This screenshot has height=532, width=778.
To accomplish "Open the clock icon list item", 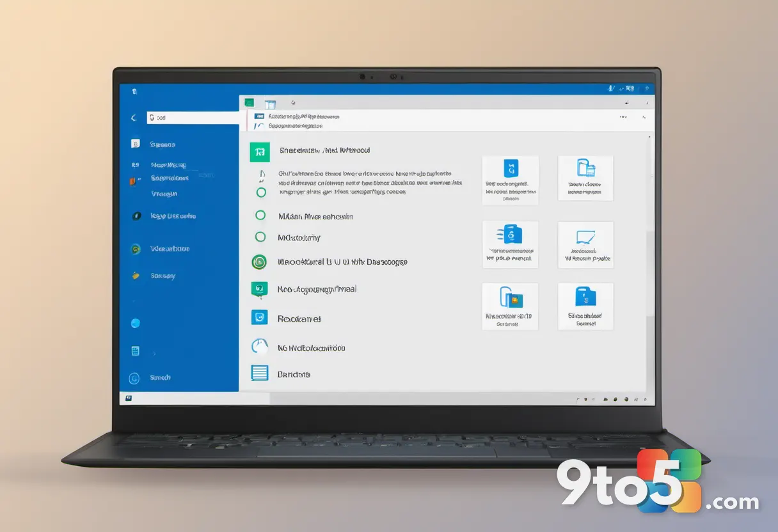I will (x=259, y=346).
